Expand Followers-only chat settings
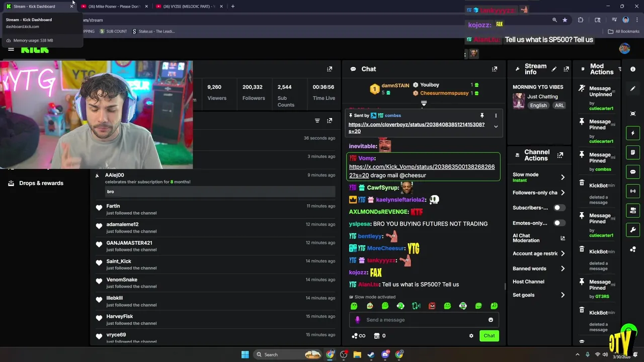 562,193
